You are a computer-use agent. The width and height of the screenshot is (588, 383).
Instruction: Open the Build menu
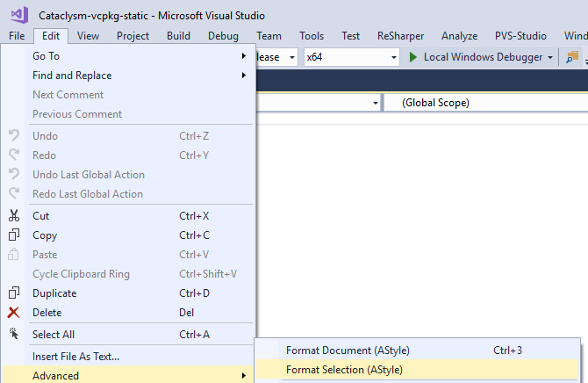178,36
